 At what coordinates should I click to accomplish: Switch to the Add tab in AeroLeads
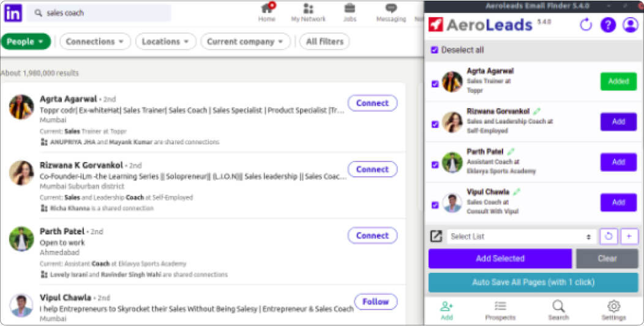pyautogui.click(x=446, y=310)
